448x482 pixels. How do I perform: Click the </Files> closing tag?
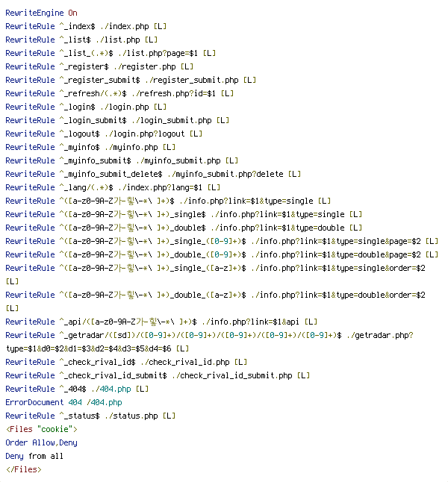(23, 470)
